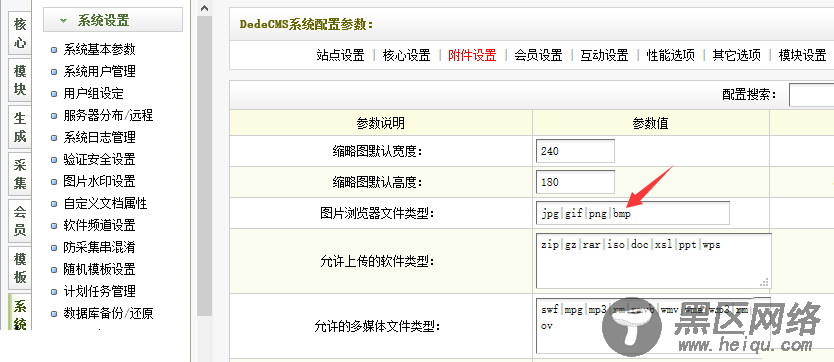The image size is (834, 362).
Task: Click the 允许的多媒体文件类型 label
Action: point(377,326)
